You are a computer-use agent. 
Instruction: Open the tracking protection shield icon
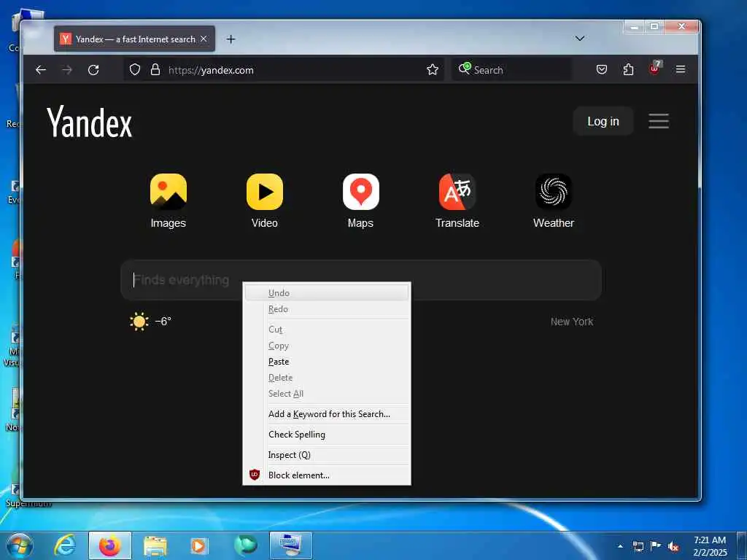(135, 69)
